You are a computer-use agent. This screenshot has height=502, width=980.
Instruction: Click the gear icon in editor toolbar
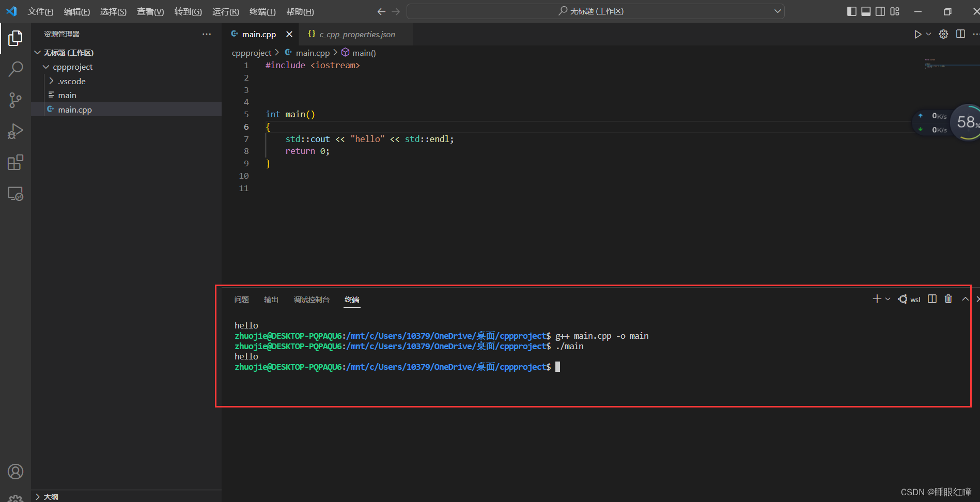[x=943, y=34]
